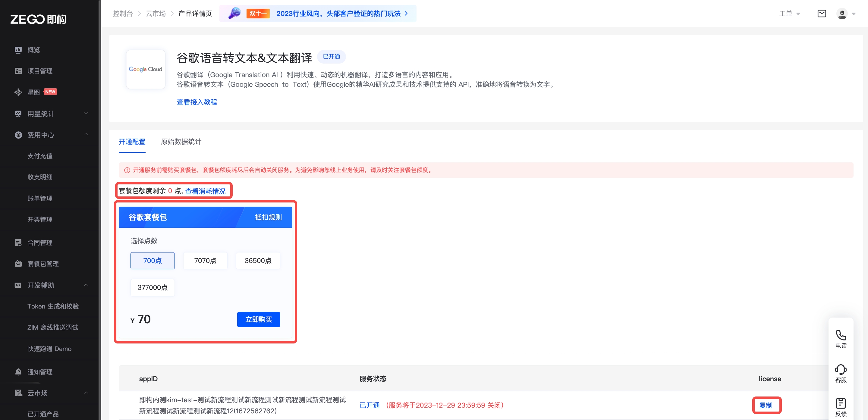Click the NEW badge beside 星图
Image resolution: width=868 pixels, height=420 pixels.
click(50, 92)
